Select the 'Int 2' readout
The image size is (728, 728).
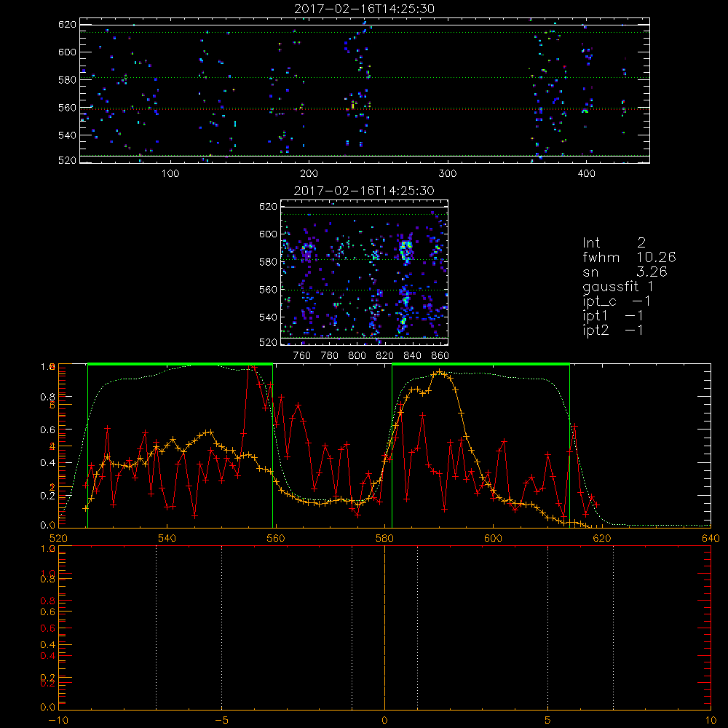[x=614, y=242]
